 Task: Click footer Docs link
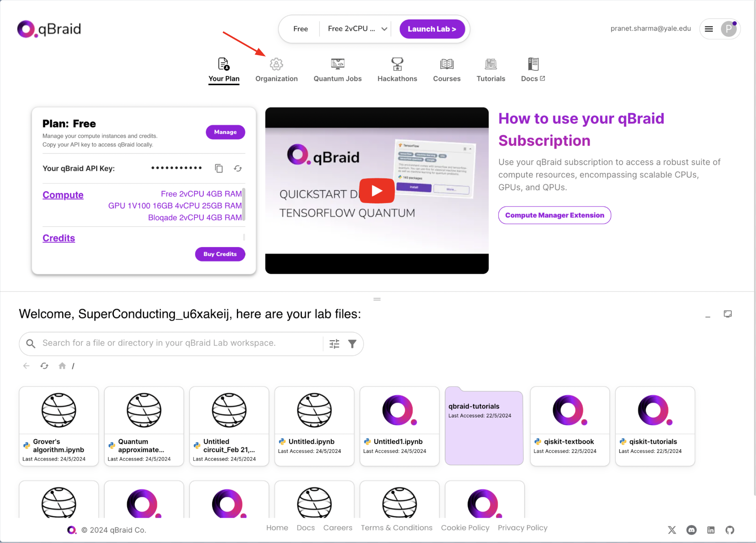(306, 528)
